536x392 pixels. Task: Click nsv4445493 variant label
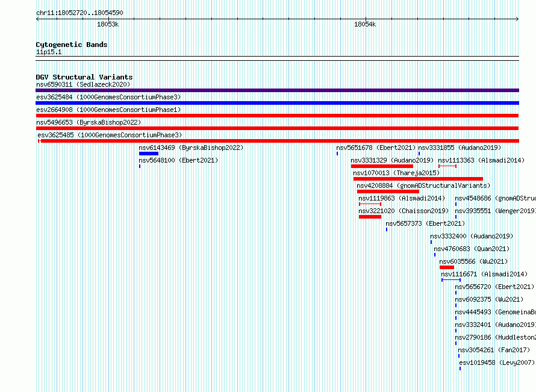495,312
